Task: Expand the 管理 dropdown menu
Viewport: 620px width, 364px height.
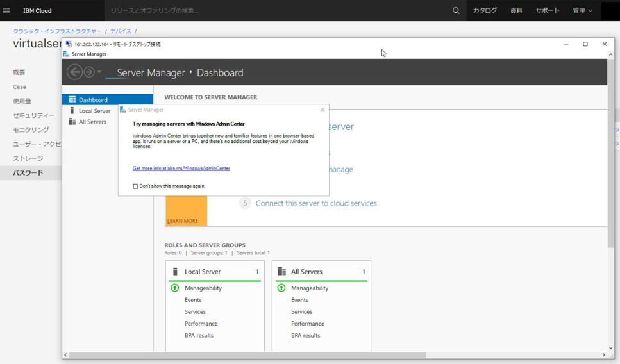Action: [x=582, y=11]
